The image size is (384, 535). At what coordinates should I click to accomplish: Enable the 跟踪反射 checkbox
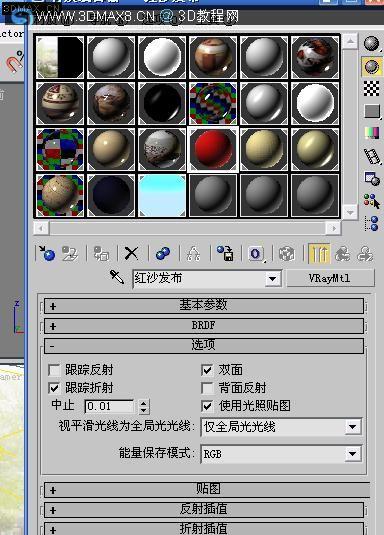(54, 370)
